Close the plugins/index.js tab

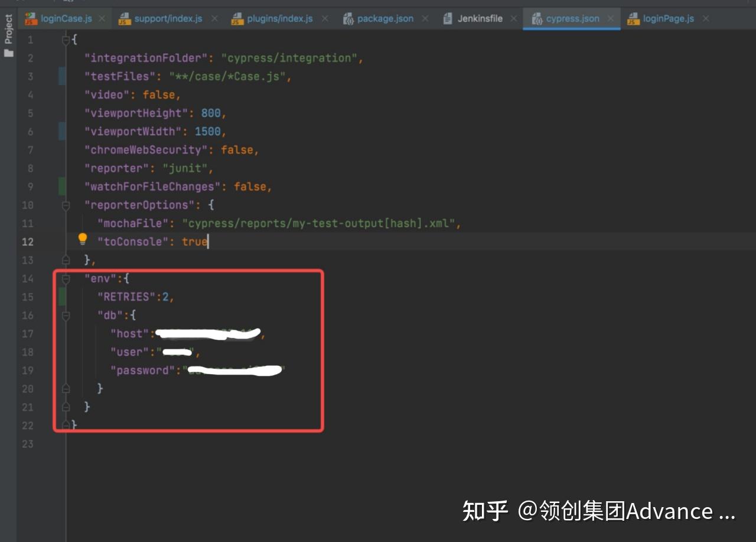[x=326, y=18]
